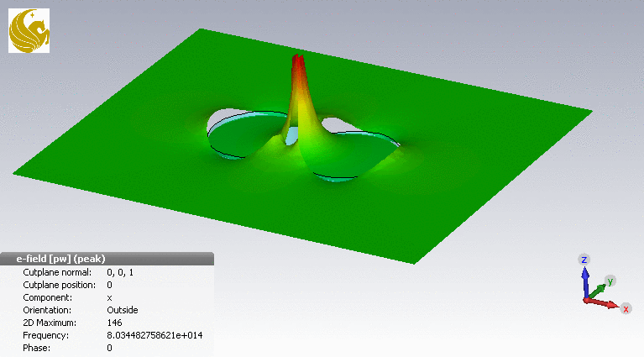The height and width of the screenshot is (357, 644).
Task: Click the x-axis label circle
Action: point(626,309)
